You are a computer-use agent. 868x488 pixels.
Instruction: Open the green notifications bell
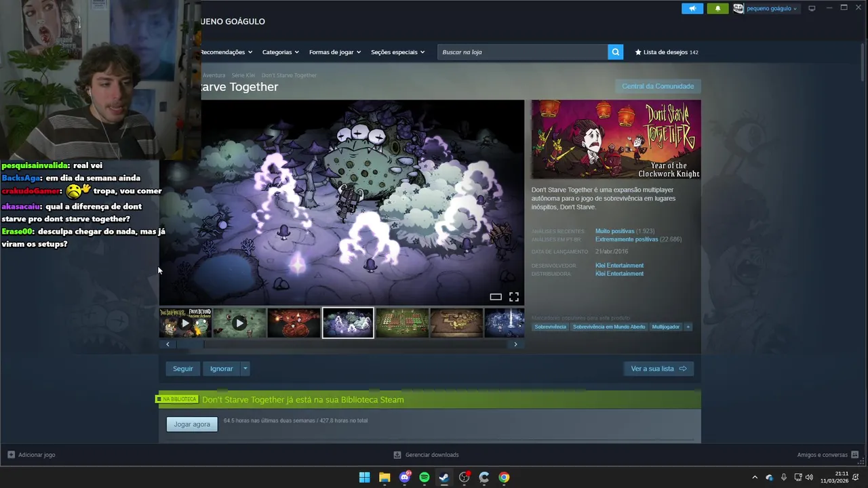718,8
